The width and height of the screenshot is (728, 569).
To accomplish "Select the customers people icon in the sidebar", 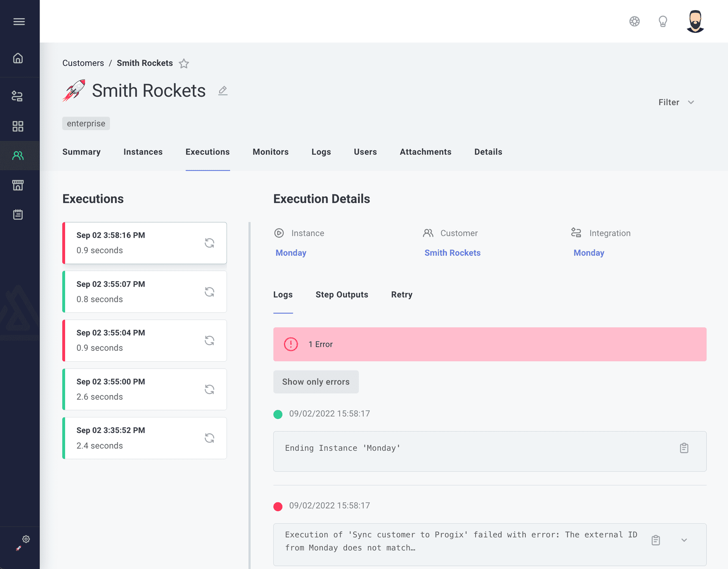I will [18, 156].
